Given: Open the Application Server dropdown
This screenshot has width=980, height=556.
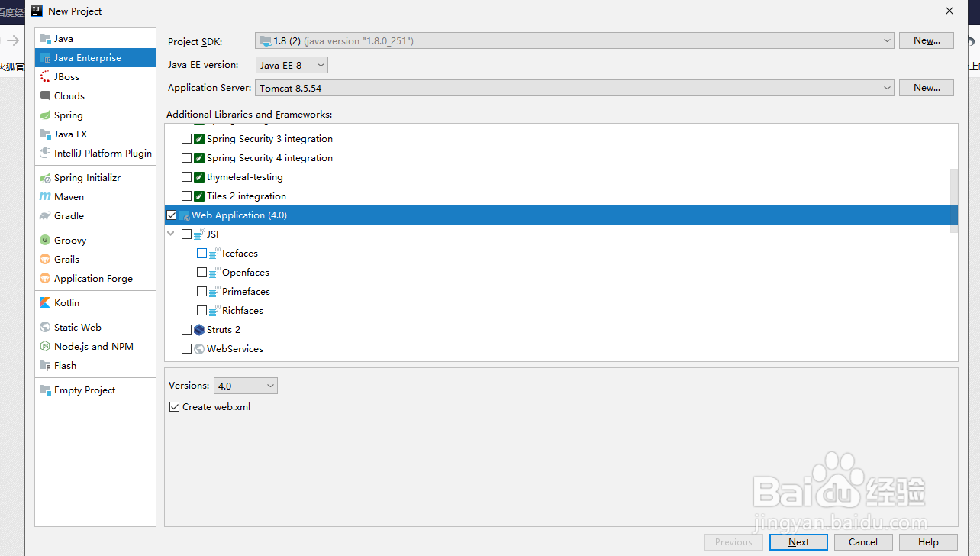Looking at the screenshot, I should [574, 88].
